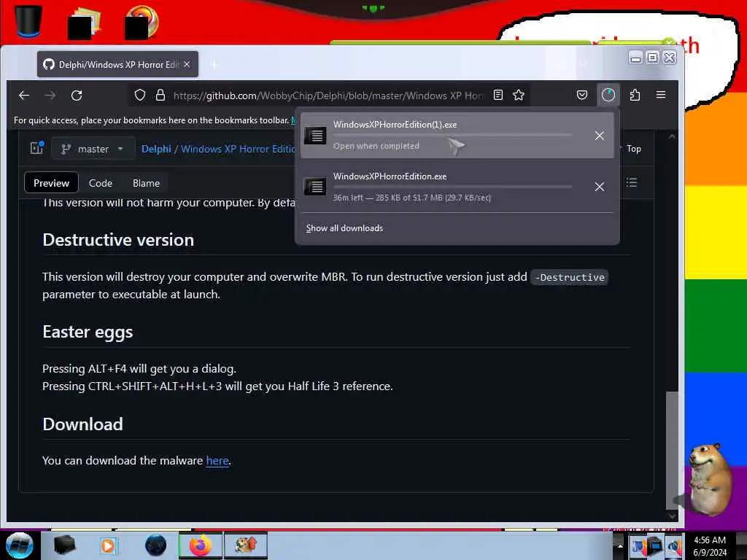Toggle reader view icon in address bar

pos(498,96)
